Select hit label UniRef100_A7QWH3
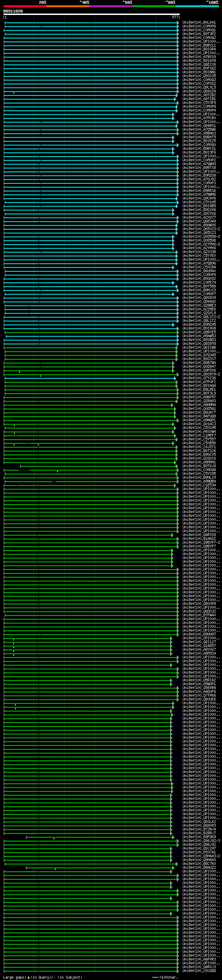The image size is (222, 980). (x=199, y=164)
